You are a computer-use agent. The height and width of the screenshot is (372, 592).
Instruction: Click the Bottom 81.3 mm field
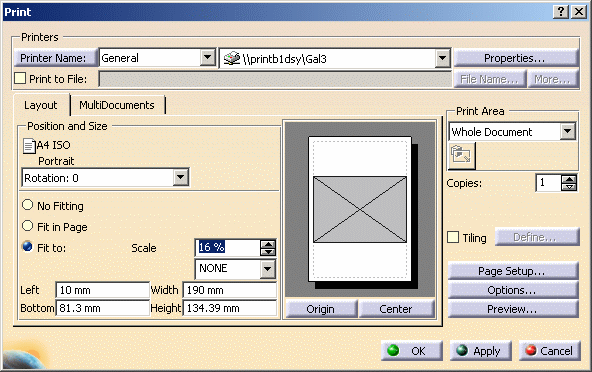pyautogui.click(x=102, y=308)
